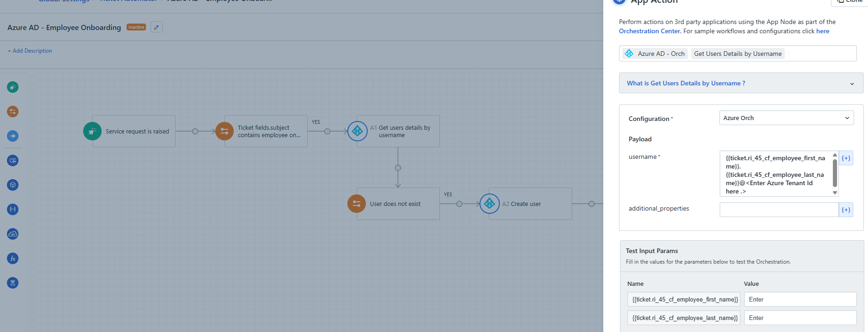This screenshot has height=332, width=868.
Task: Click username textarea scroll up arrow
Action: coord(835,155)
